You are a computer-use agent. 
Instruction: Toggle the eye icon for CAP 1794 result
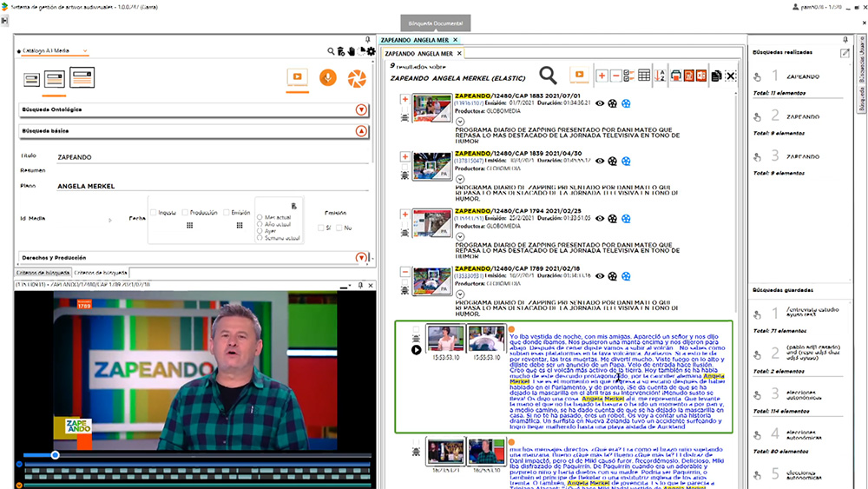pos(600,219)
